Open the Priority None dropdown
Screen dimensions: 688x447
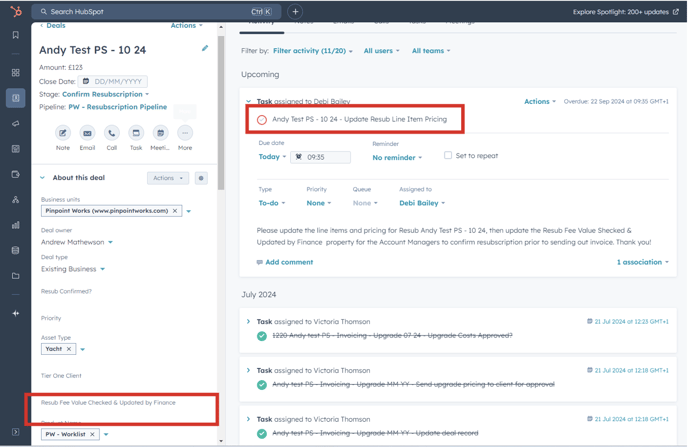[319, 203]
